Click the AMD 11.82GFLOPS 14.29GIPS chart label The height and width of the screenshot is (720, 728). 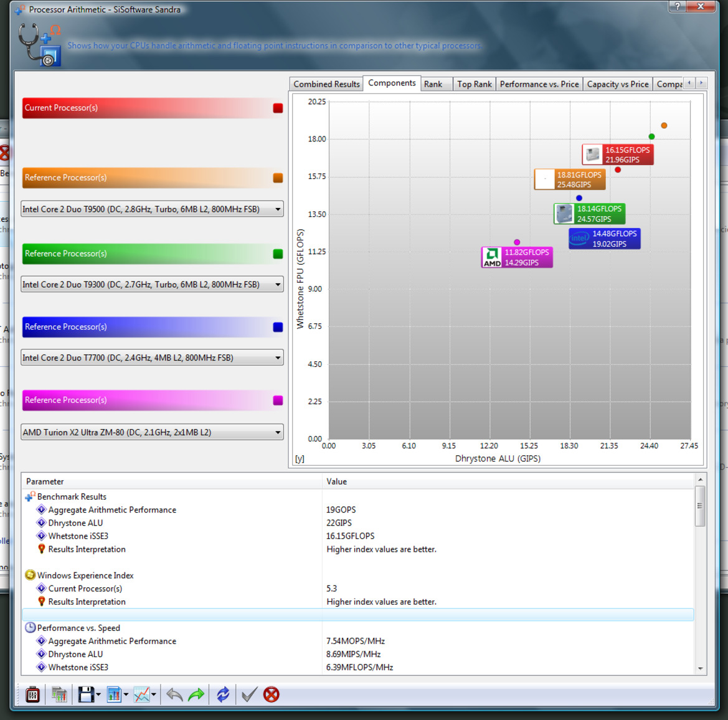tap(518, 257)
